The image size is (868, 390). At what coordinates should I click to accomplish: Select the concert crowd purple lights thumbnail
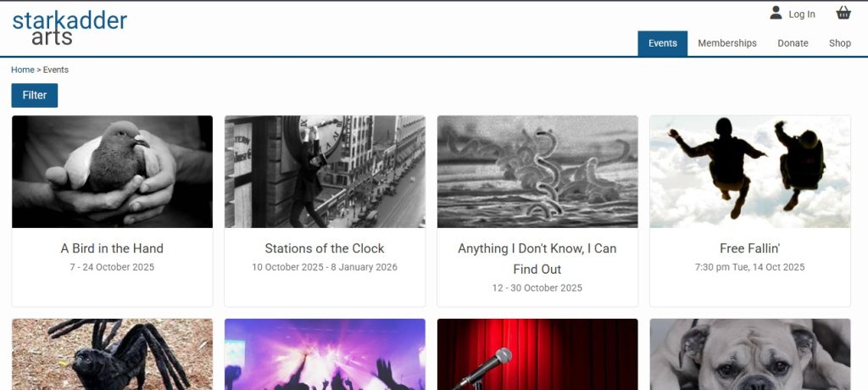click(x=325, y=354)
